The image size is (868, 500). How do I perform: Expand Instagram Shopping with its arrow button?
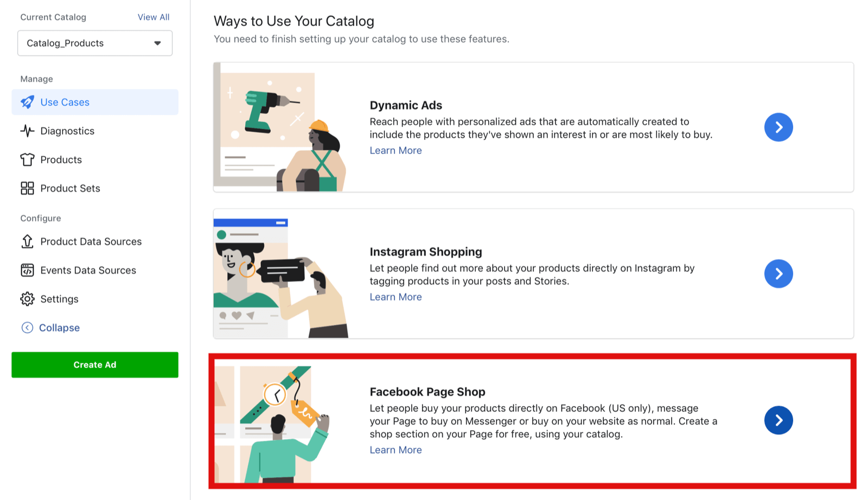(x=778, y=274)
